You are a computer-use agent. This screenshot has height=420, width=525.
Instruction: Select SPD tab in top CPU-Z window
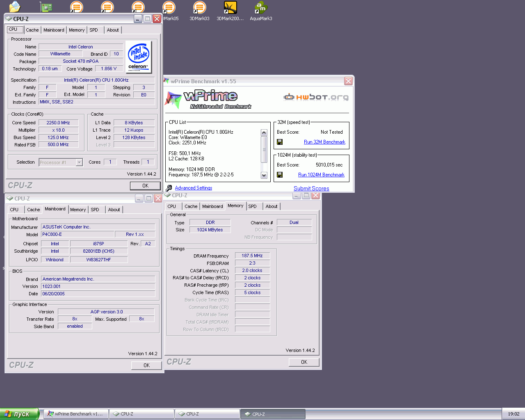pyautogui.click(x=94, y=30)
